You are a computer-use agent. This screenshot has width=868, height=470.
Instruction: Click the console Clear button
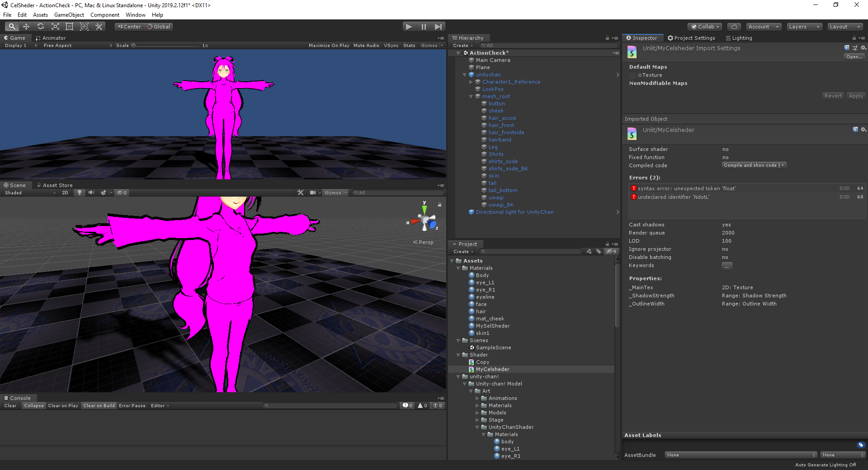pyautogui.click(x=10, y=406)
